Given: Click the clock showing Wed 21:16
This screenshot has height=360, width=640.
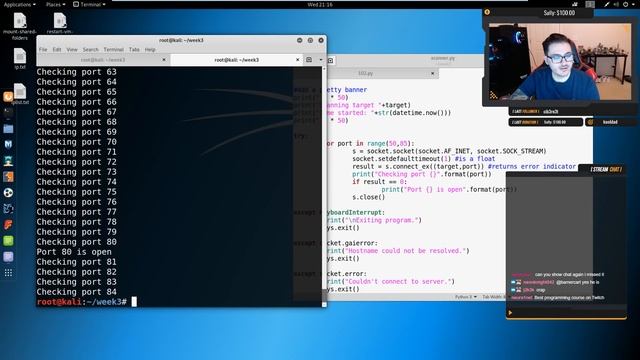Looking at the screenshot, I should (x=320, y=4).
